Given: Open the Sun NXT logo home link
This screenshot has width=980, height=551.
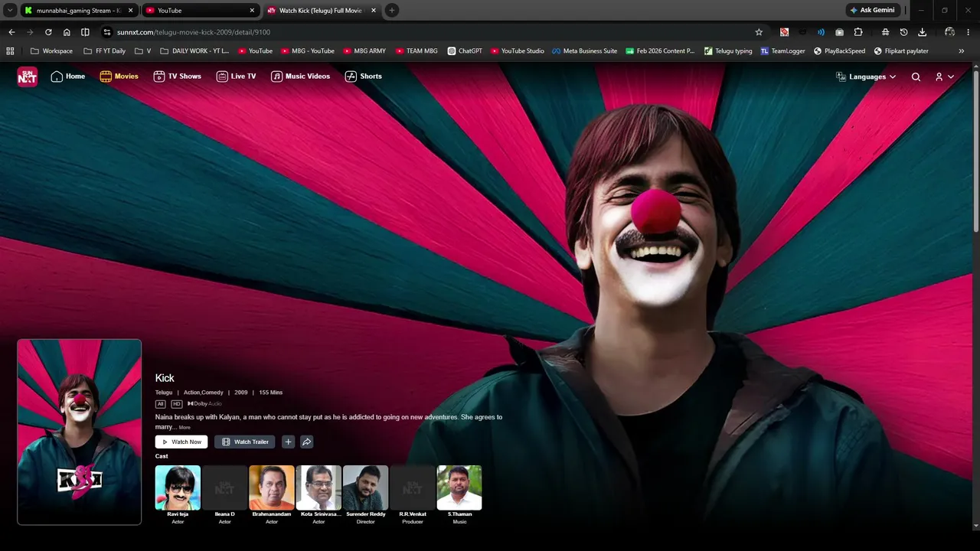Looking at the screenshot, I should pos(28,77).
